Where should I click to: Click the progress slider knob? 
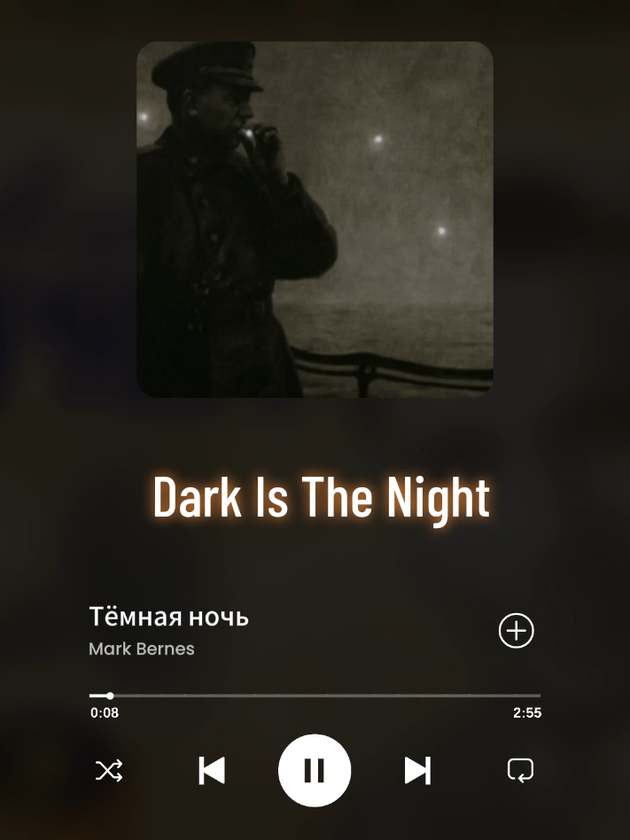point(110,696)
